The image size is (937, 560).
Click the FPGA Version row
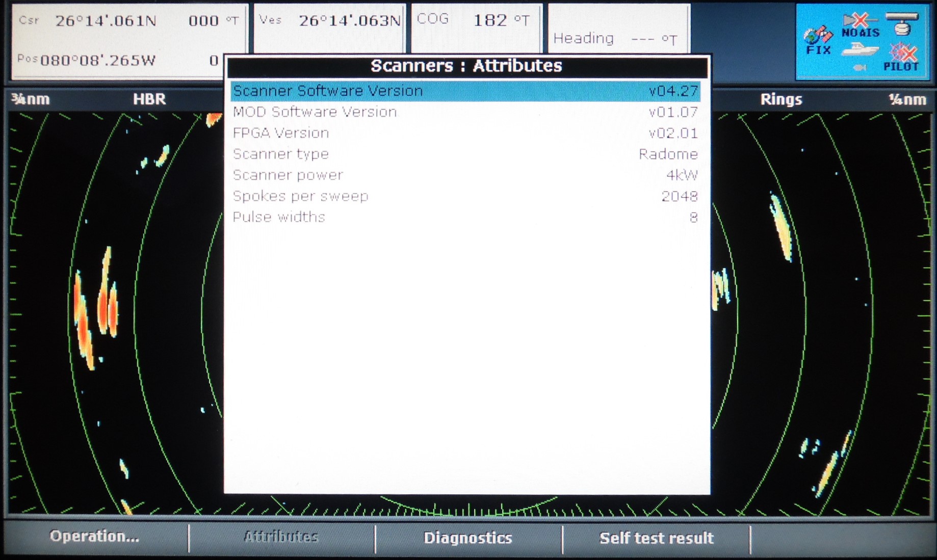click(x=465, y=133)
